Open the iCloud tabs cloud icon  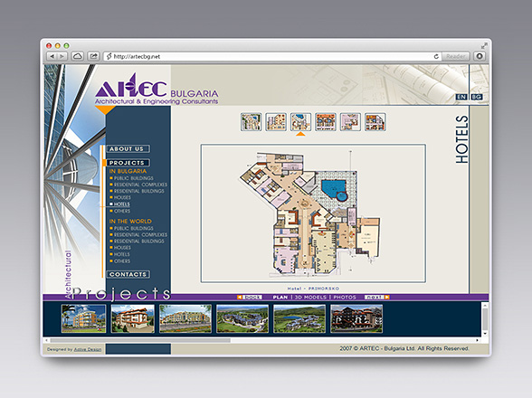[78, 56]
